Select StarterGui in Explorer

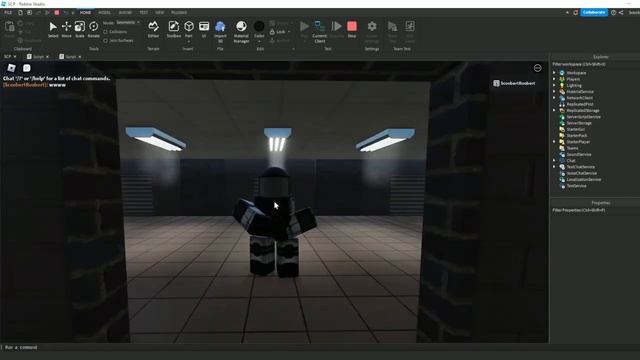(x=576, y=129)
